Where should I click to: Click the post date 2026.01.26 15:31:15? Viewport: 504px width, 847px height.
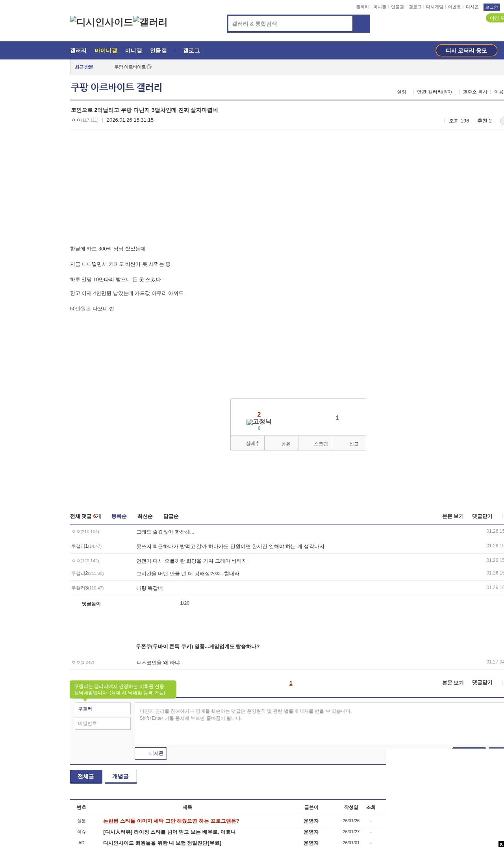[130, 120]
